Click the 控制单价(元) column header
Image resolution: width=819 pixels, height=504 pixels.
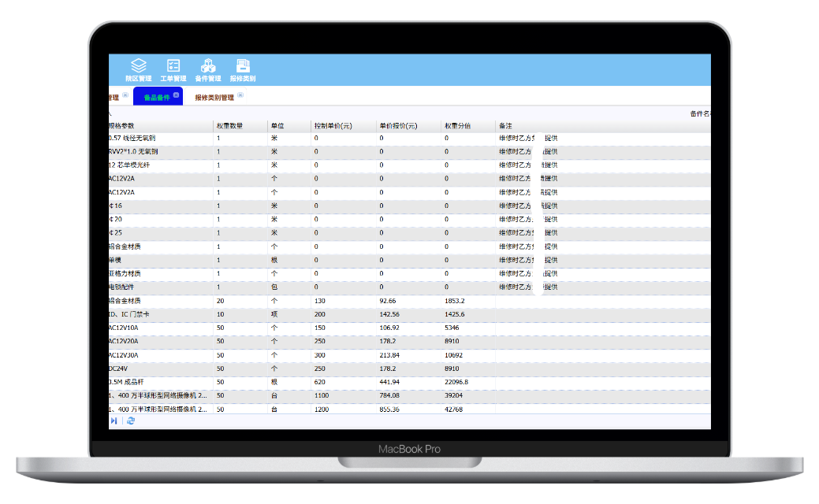(x=333, y=126)
